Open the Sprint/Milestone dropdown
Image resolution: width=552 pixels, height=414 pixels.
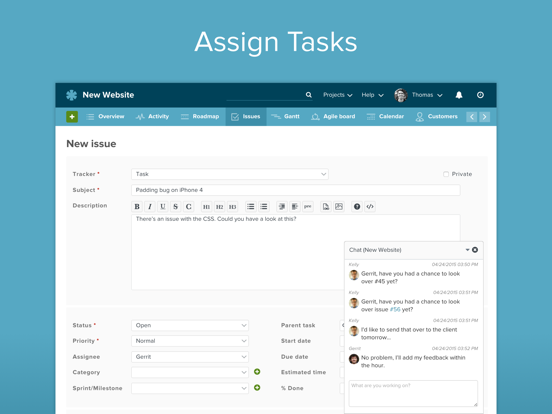(x=190, y=388)
